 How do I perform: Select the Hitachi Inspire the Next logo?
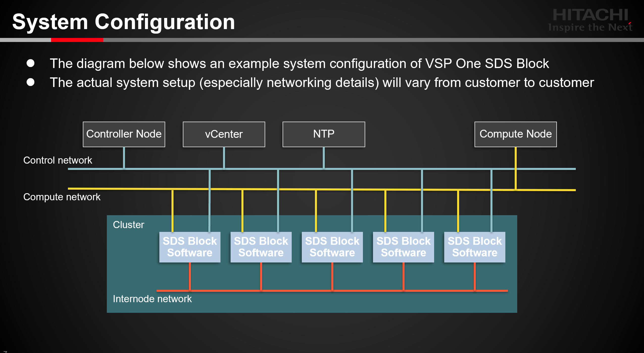pos(590,20)
